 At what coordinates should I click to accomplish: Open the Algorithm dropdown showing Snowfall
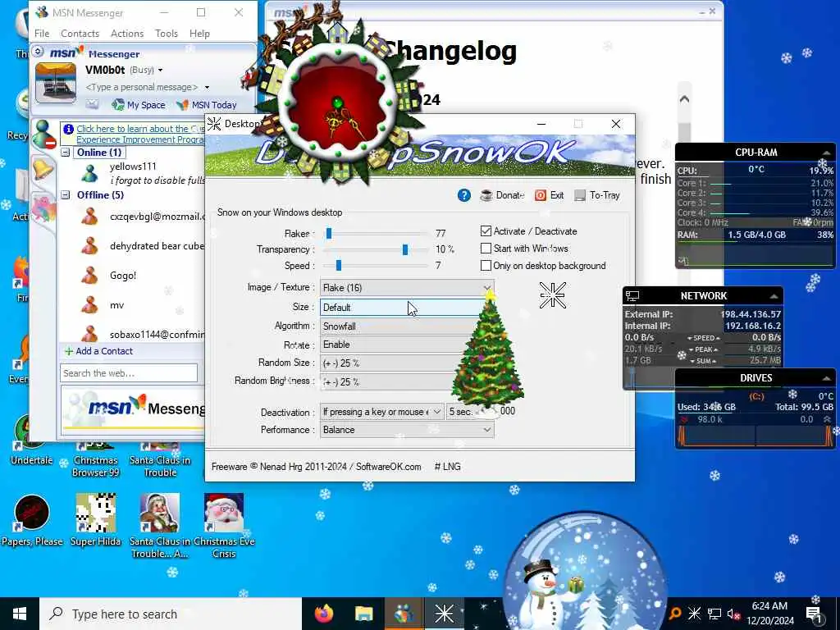point(407,326)
